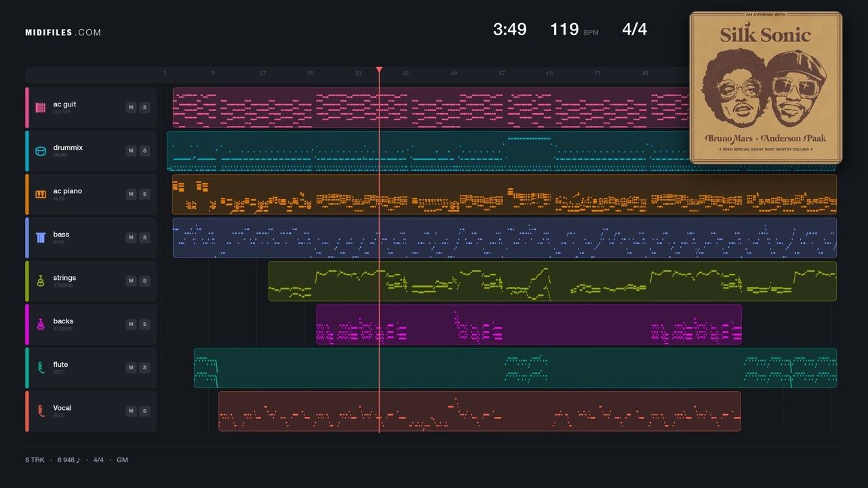The height and width of the screenshot is (488, 868).
Task: Select the 'flute' track name
Action: pyautogui.click(x=60, y=365)
